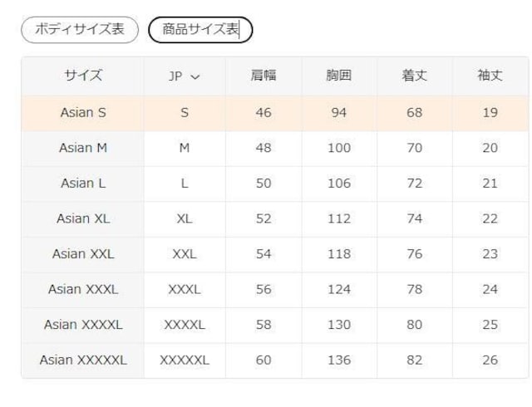Click the サイズ column header
Viewport: 532px width, 407px height.
coord(83,76)
